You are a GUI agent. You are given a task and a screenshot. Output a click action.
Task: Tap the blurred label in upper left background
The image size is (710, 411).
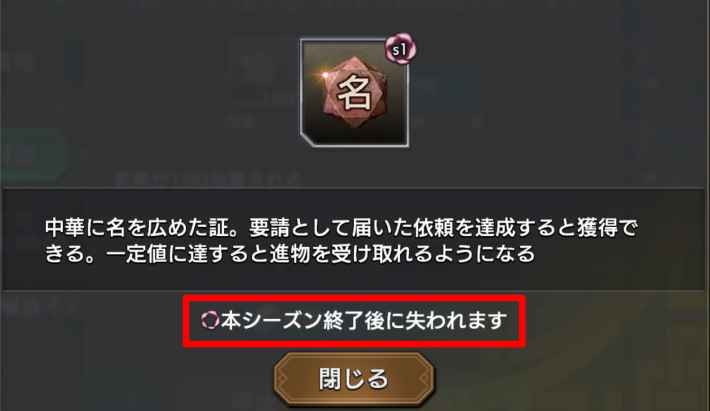18,61
